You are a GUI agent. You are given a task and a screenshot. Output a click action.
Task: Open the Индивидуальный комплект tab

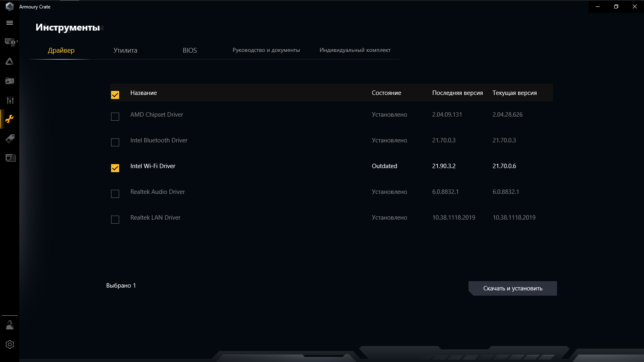pyautogui.click(x=355, y=50)
